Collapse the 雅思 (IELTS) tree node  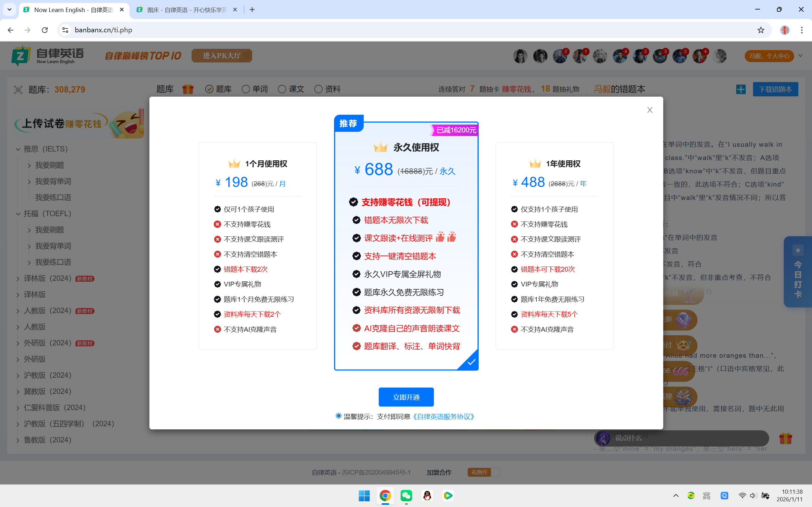[x=18, y=149]
